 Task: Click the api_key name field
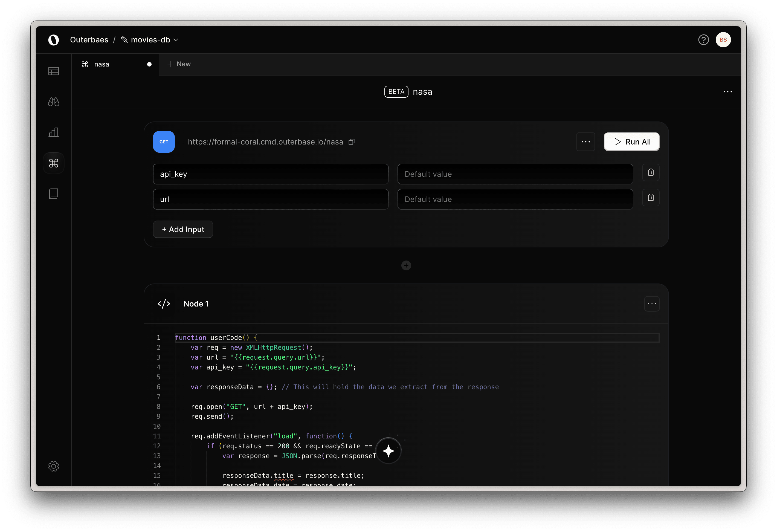[271, 174]
